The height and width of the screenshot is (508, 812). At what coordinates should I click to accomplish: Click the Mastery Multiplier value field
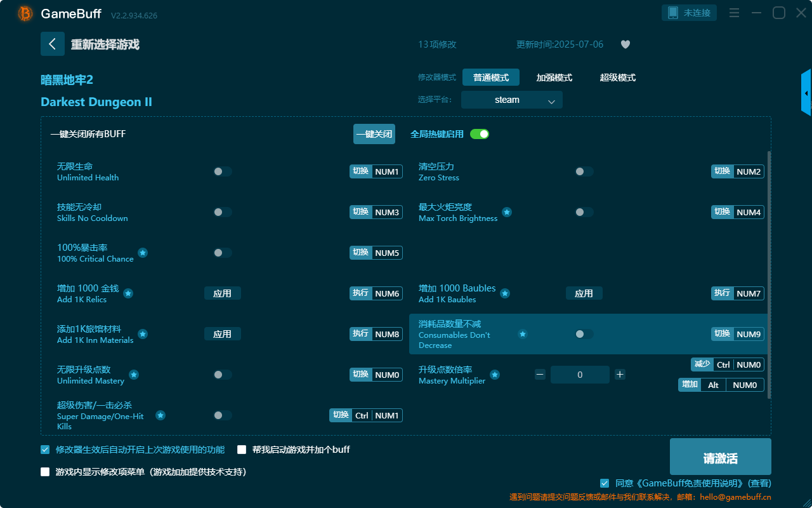580,375
